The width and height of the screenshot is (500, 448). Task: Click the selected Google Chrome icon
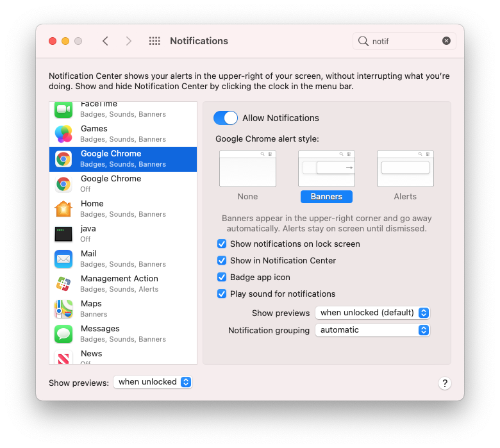coord(63,159)
